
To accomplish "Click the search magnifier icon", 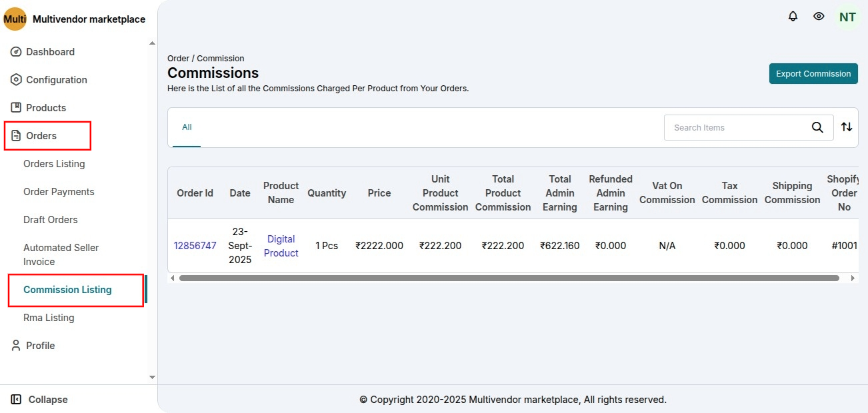I will 817,128.
